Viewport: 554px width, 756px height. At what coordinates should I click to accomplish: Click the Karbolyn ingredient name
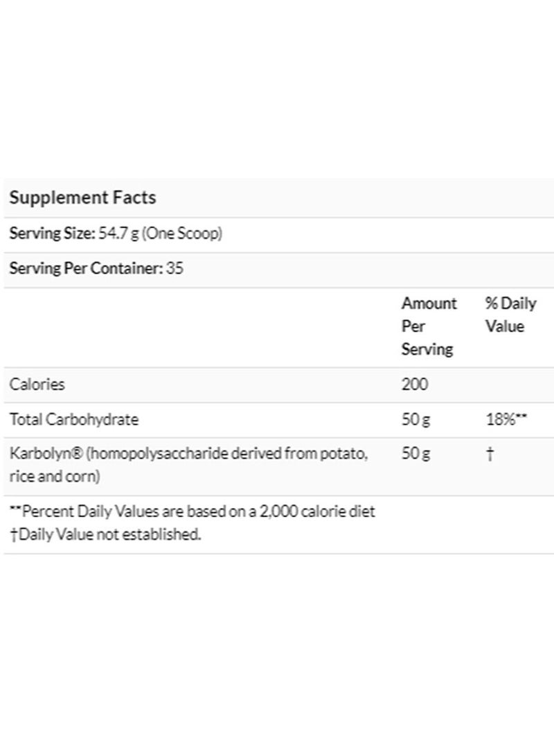(39, 454)
